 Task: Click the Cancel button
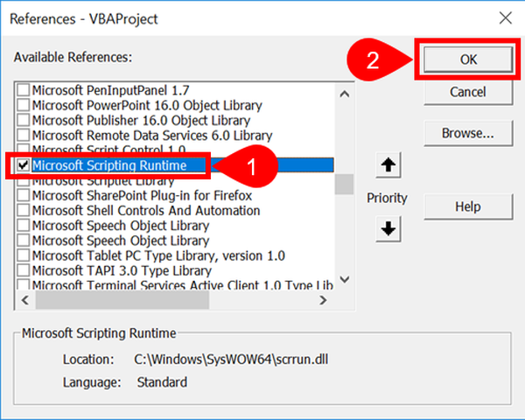coord(468,92)
